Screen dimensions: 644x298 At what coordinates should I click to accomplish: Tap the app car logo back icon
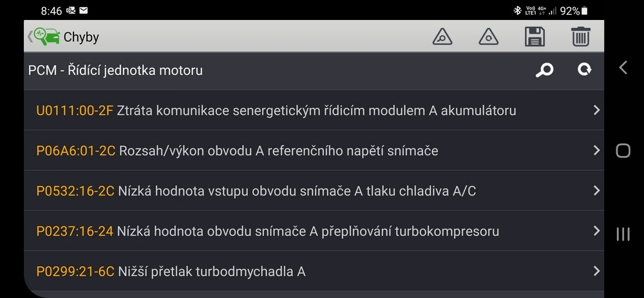45,37
